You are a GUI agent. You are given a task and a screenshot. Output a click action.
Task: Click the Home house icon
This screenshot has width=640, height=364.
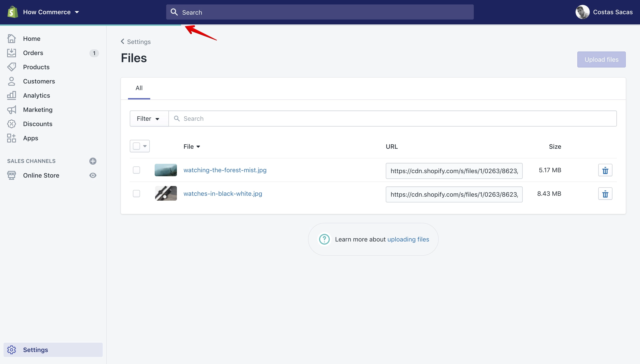coord(12,38)
